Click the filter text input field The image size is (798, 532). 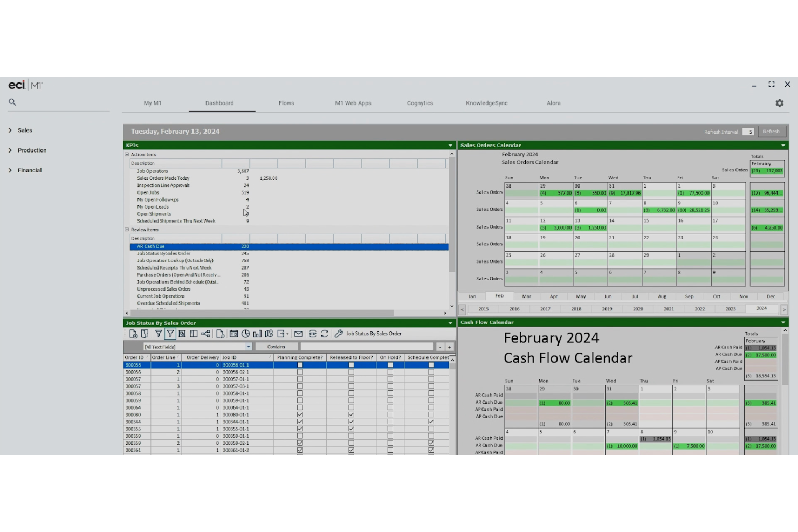367,347
